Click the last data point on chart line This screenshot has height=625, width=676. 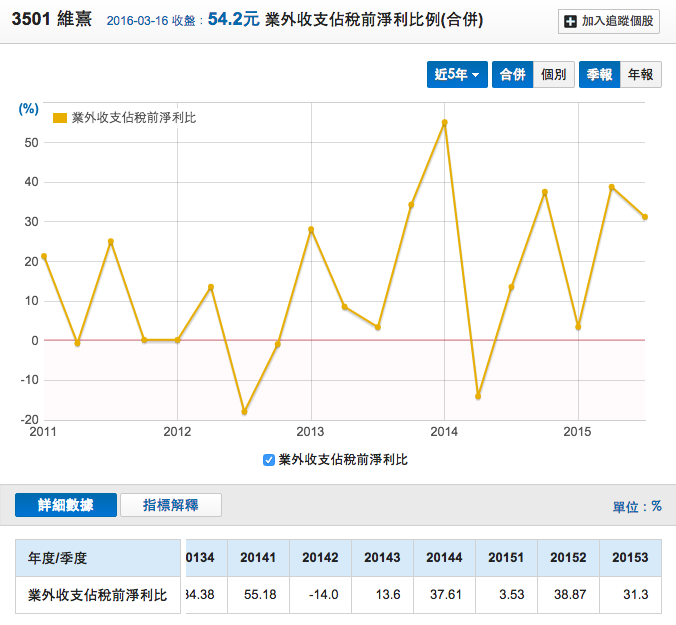coord(645,217)
